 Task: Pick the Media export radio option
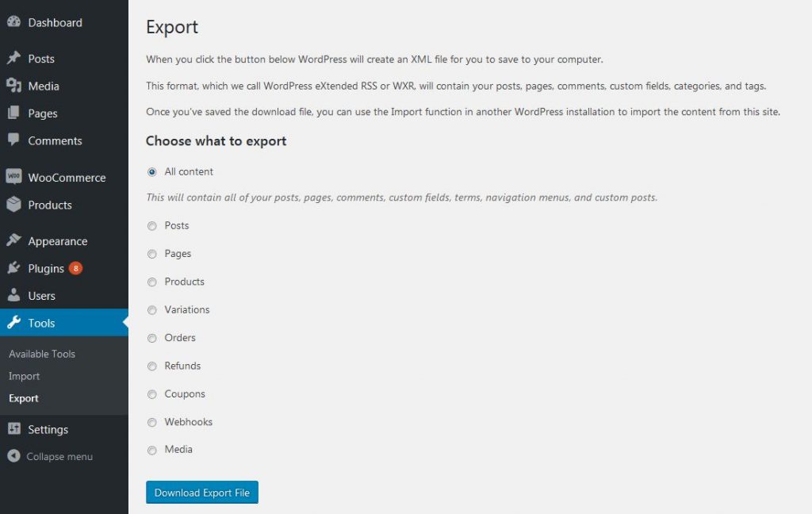coord(151,451)
